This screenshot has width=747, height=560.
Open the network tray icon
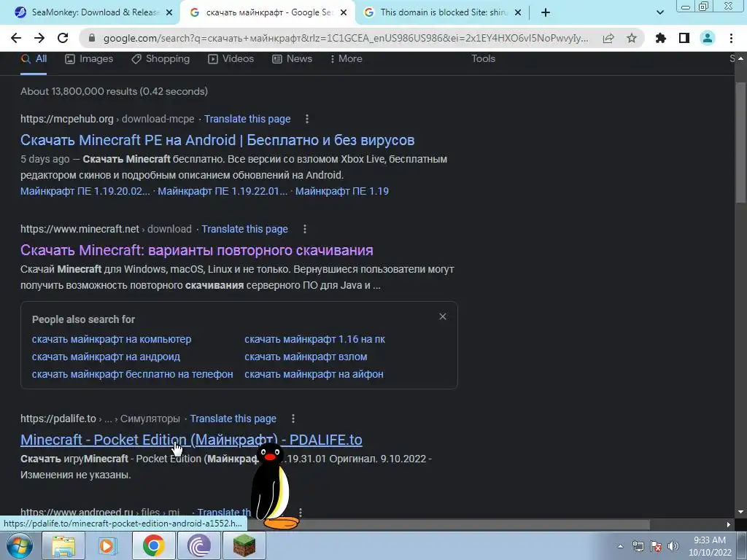coord(638,546)
